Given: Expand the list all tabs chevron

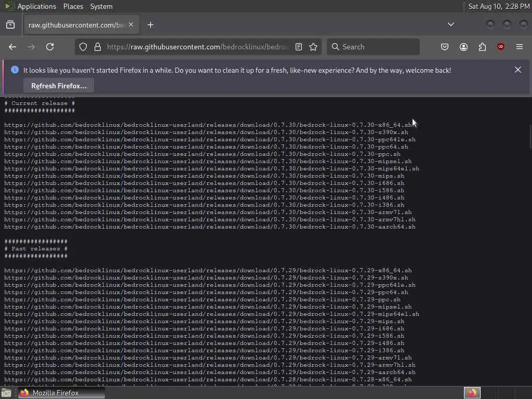Looking at the screenshot, I should click(451, 24).
